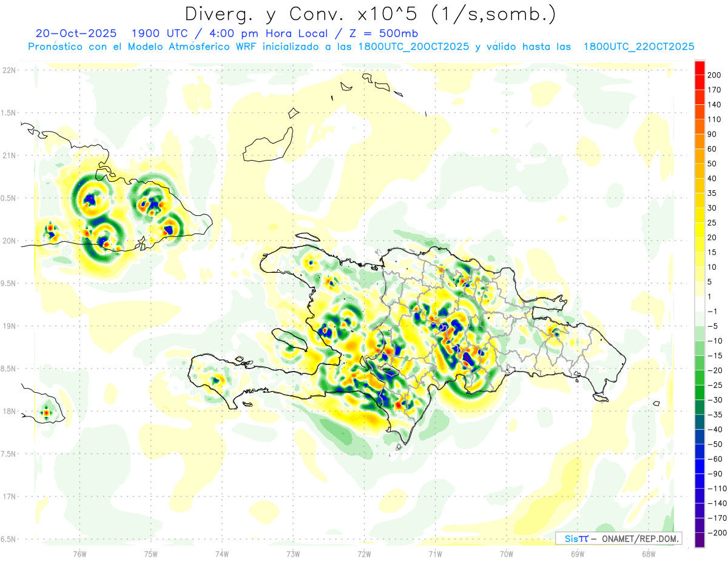Click the colorbar value '-20'
Viewport: 728px width, 562px height.
715,370
